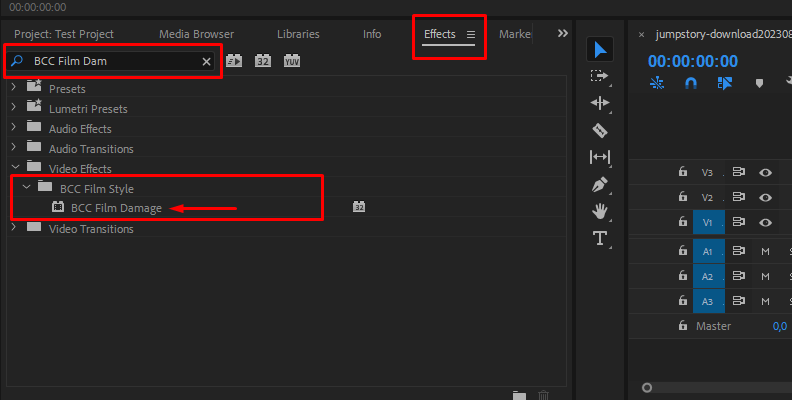The image size is (792, 400).
Task: Toggle lock on track V2
Action: point(683,196)
